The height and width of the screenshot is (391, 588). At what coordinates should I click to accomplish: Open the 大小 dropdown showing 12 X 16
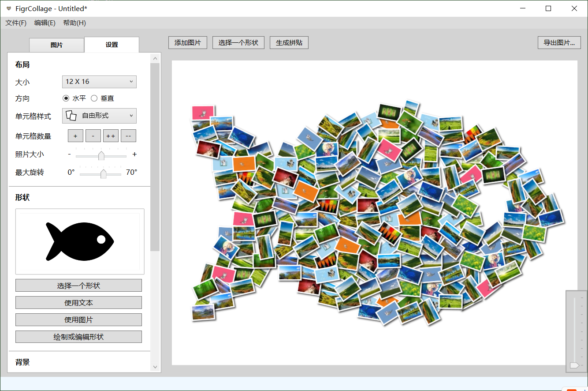click(99, 82)
